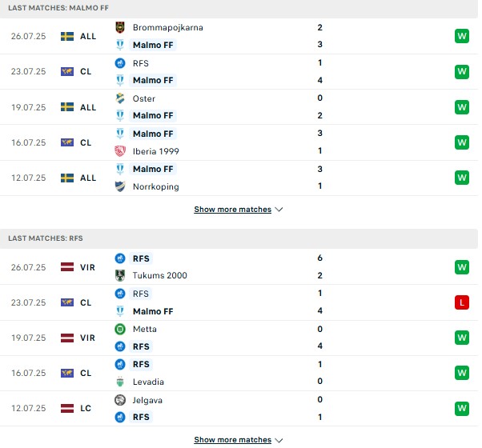Click the Brommapojkarna team crest icon
Screen dimensions: 482x448
point(120,27)
